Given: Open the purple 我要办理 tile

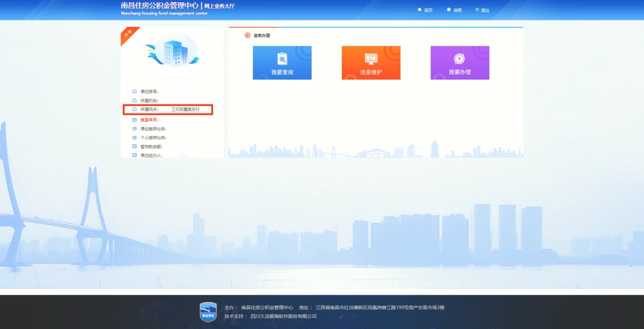Looking at the screenshot, I should pyautogui.click(x=460, y=63).
